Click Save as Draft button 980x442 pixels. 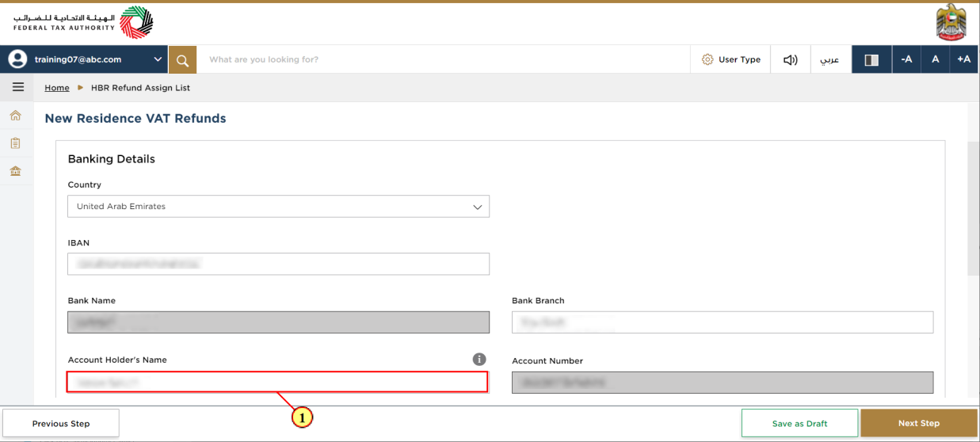[x=799, y=423]
